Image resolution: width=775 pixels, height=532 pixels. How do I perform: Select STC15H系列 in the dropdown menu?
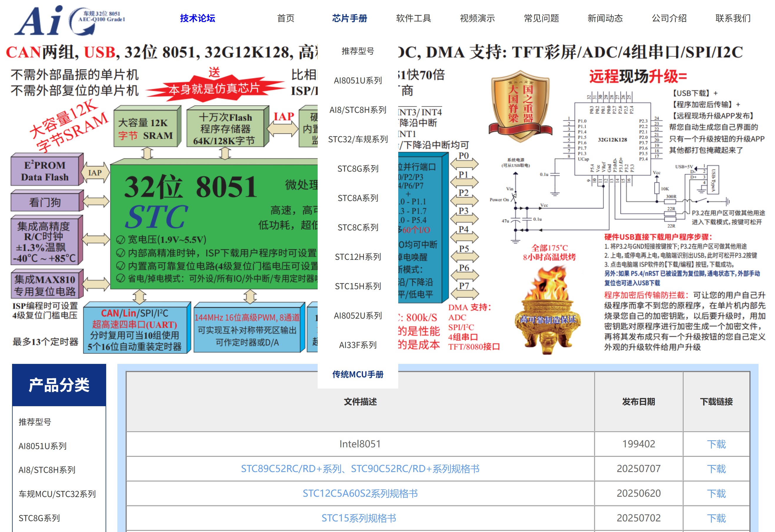358,286
